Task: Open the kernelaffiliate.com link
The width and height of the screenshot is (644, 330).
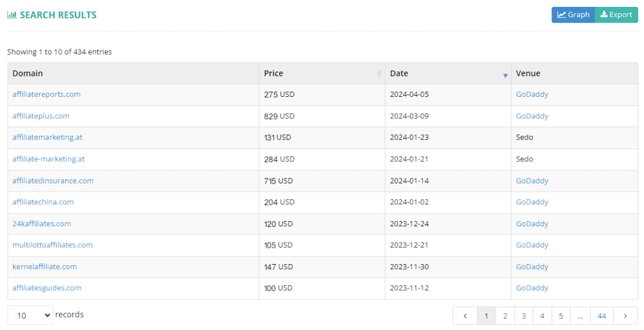Action: (45, 267)
